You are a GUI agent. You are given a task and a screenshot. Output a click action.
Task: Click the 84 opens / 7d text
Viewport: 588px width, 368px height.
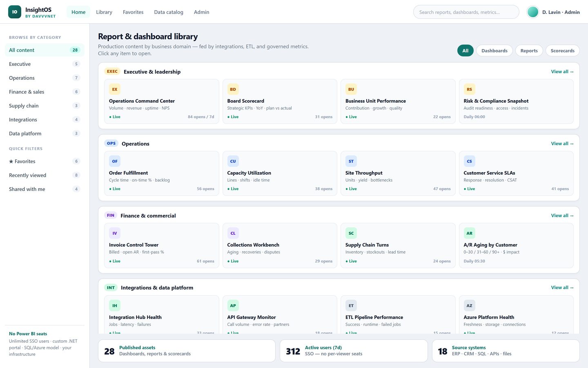click(x=201, y=117)
